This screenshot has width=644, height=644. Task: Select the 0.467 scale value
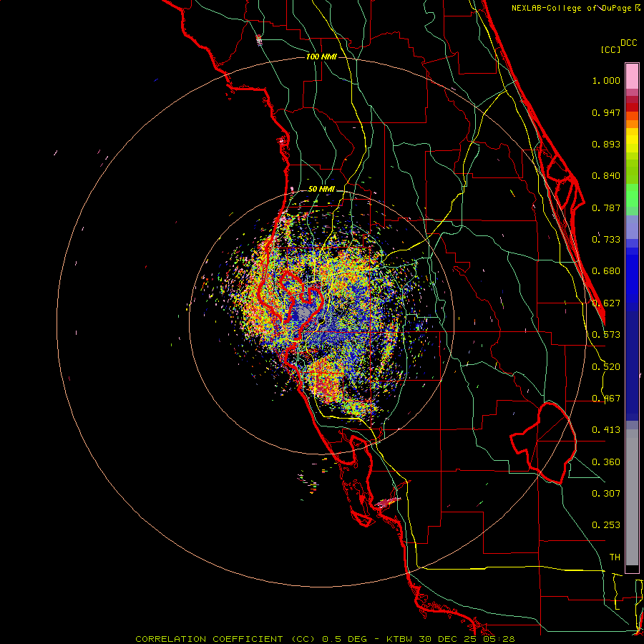pyautogui.click(x=606, y=399)
